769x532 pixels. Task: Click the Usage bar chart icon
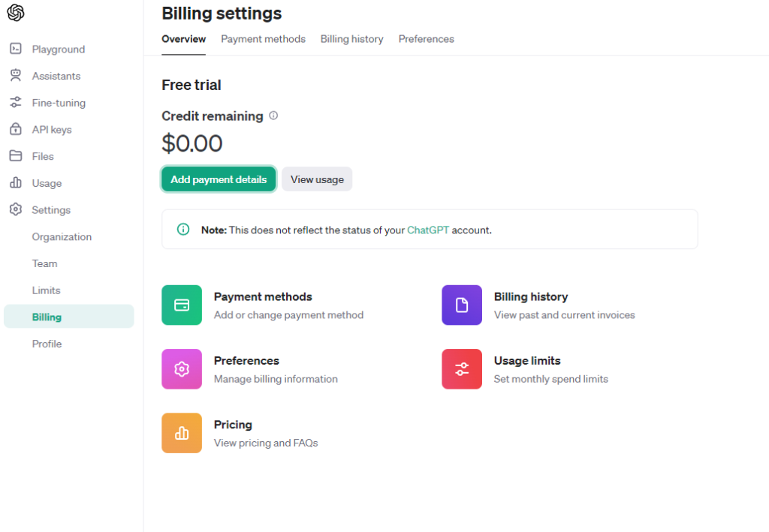(16, 183)
